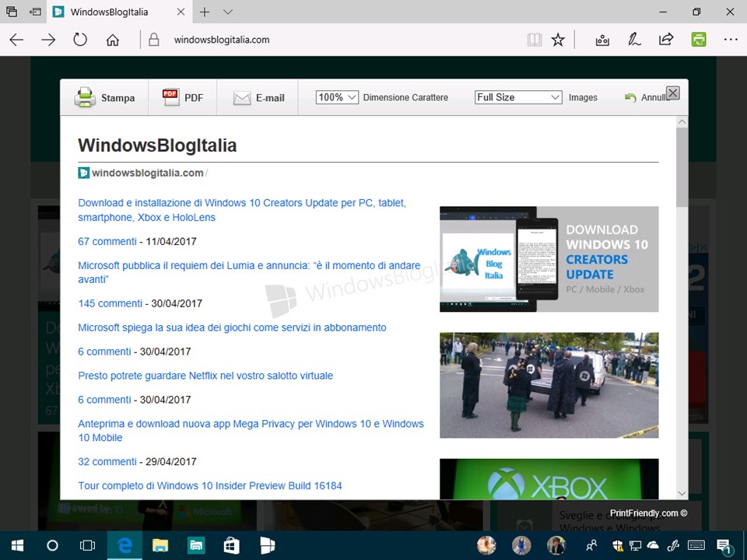Open the Windows Store taskbar icon
The image size is (747, 560).
click(232, 546)
